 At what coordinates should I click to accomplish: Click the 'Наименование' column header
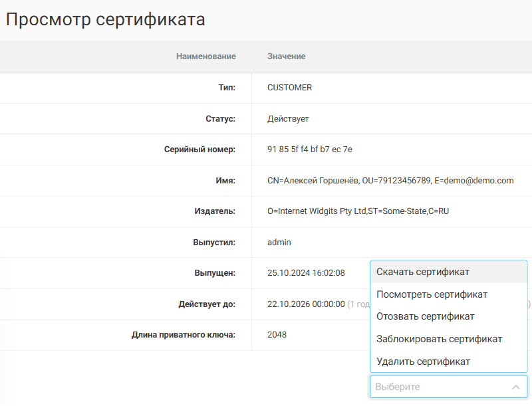tap(205, 56)
